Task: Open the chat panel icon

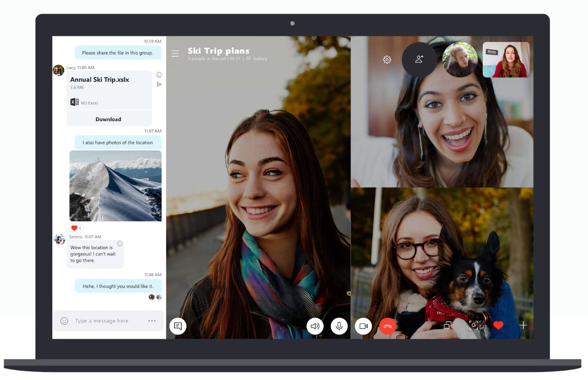Action: [x=178, y=326]
